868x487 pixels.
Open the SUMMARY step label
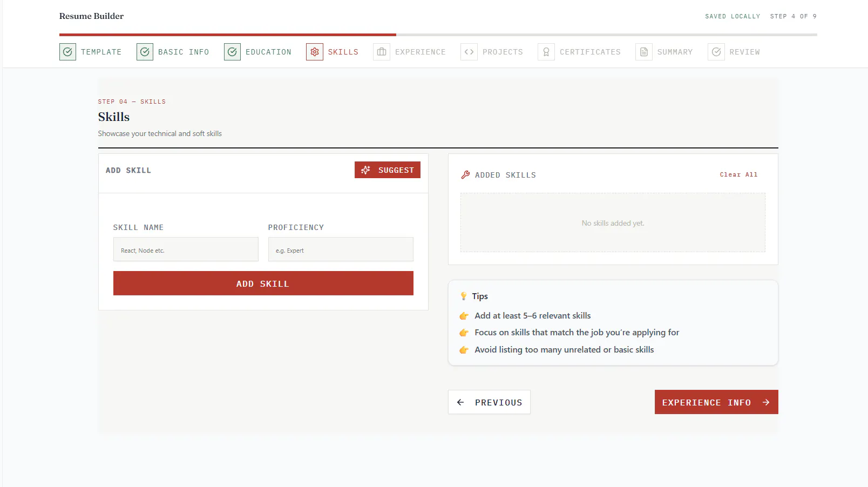(x=675, y=52)
